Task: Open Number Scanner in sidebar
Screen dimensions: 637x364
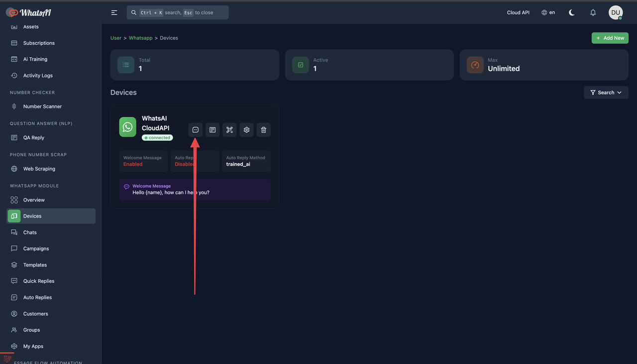Action: 51,106
